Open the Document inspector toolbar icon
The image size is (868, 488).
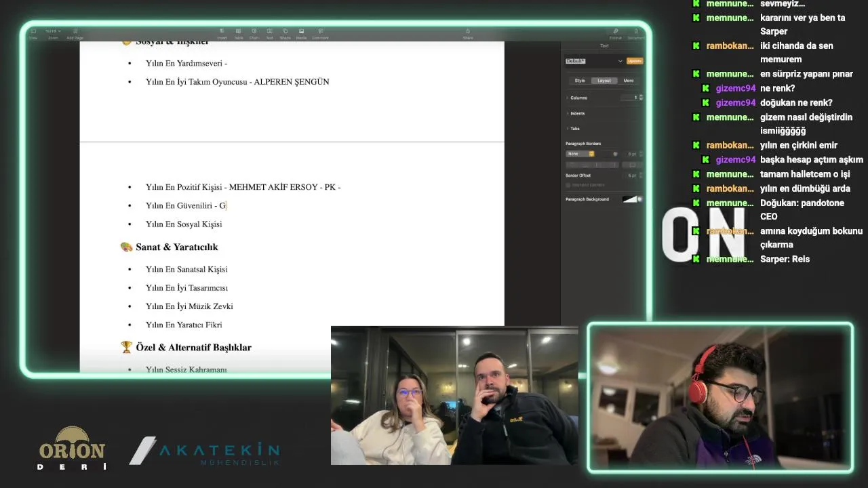635,34
